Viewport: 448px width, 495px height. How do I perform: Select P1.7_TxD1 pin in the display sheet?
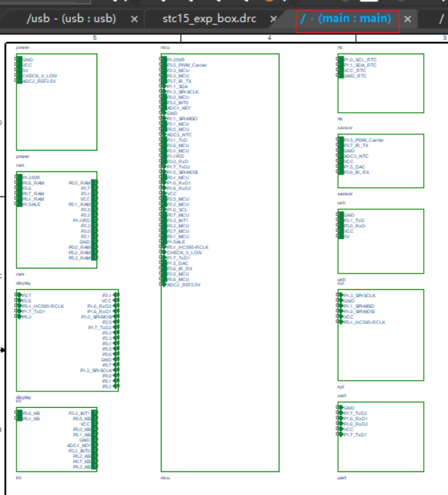point(34,311)
